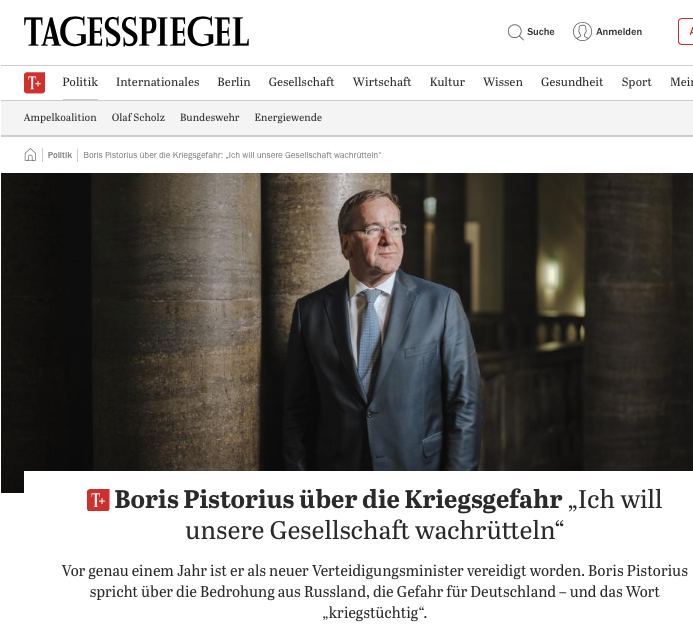
Task: Open the Gesellschaft section
Action: (301, 82)
